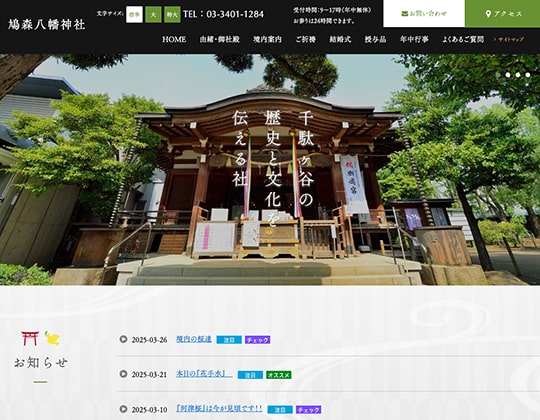Select the last slideshow indicator dot
Viewport: 540px width, 420px height.
(x=528, y=75)
